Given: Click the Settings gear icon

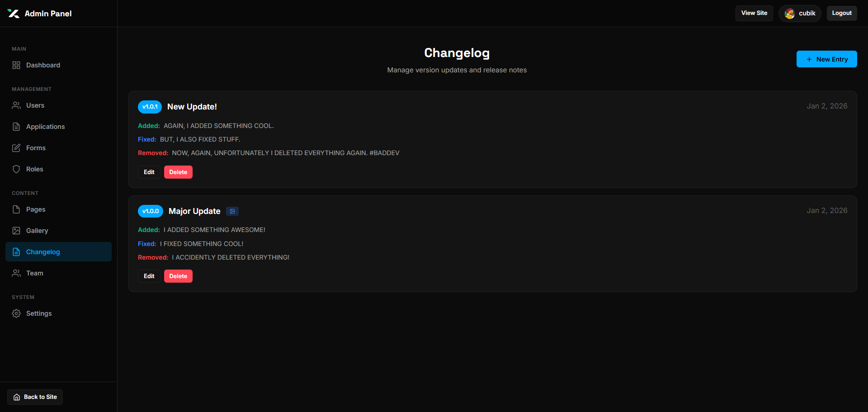Looking at the screenshot, I should pos(16,313).
